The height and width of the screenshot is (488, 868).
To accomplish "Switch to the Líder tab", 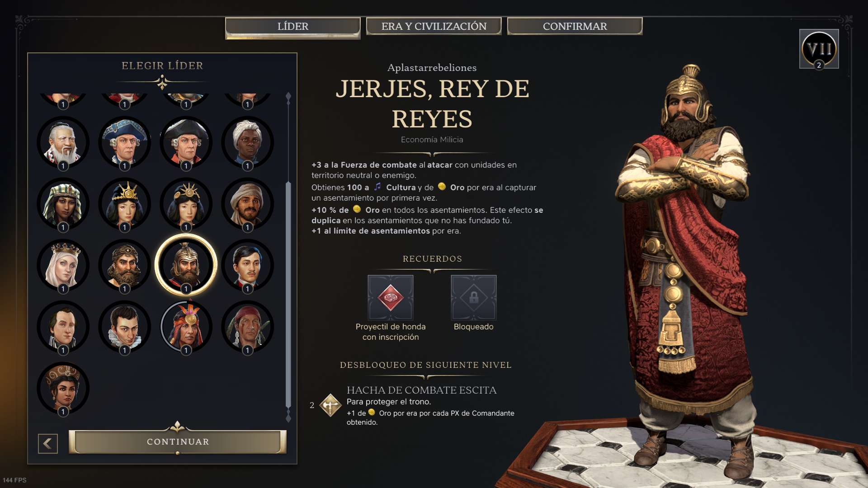I will pyautogui.click(x=293, y=27).
